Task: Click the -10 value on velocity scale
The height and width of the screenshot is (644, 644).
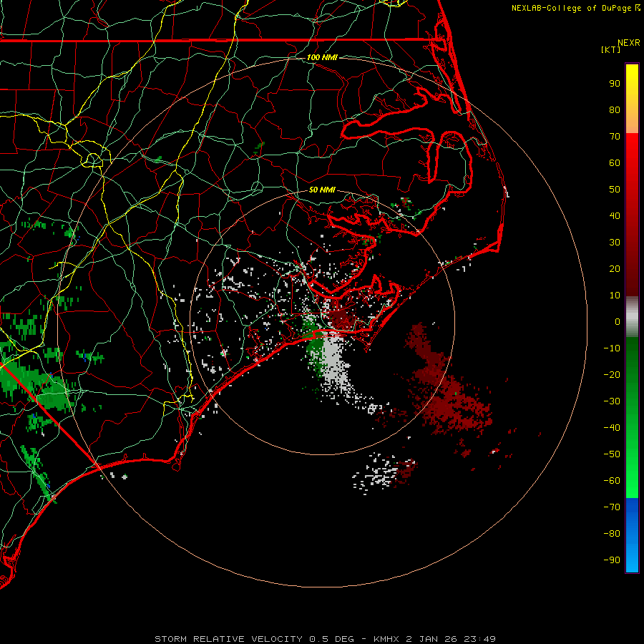Action: tap(612, 348)
